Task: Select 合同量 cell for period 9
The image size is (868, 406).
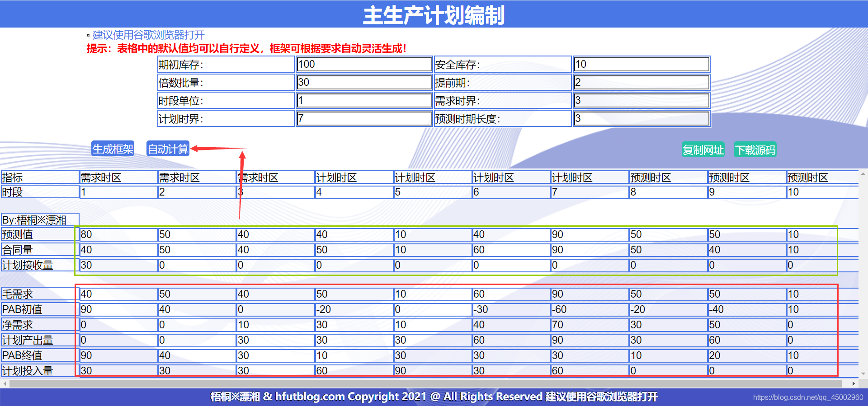Action: (x=747, y=250)
